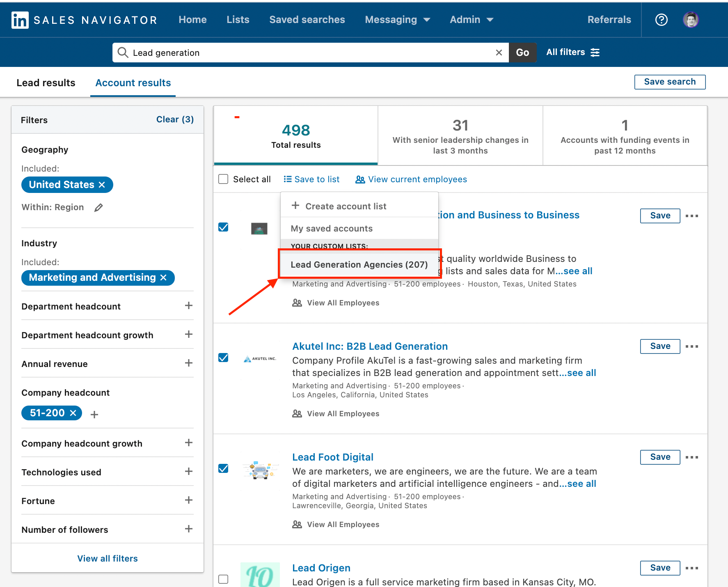Viewport: 728px width, 587px height.
Task: Open more options for Lead Foot Digital
Action: pyautogui.click(x=692, y=457)
